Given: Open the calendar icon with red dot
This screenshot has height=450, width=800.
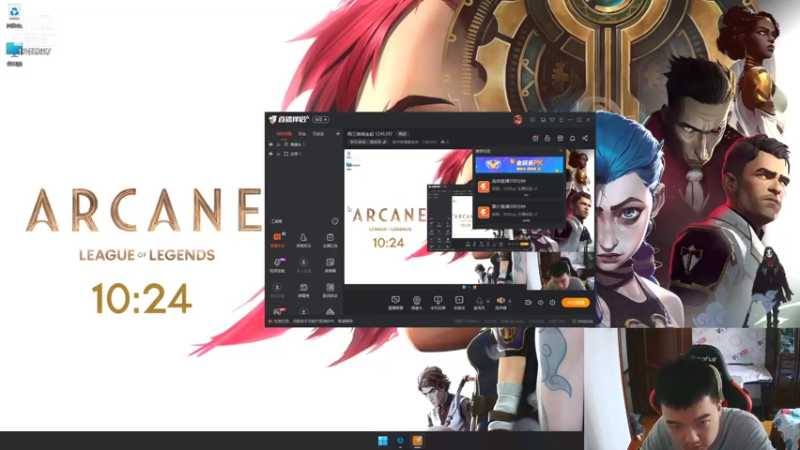Looking at the screenshot, I should tap(535, 138).
